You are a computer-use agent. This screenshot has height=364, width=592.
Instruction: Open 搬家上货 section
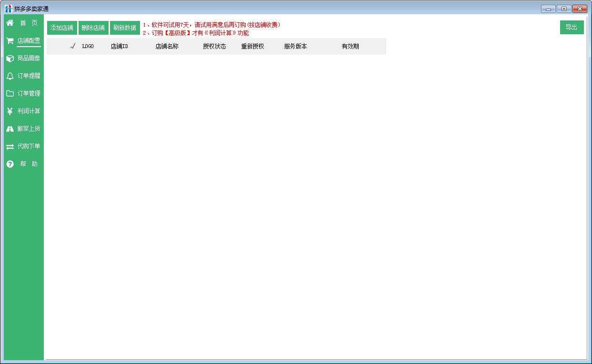(x=29, y=129)
